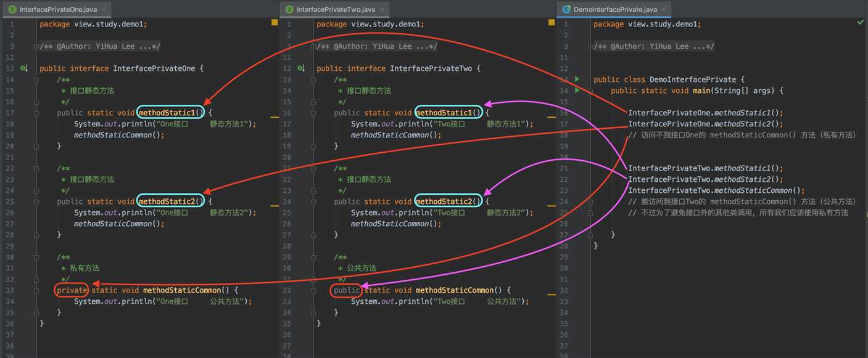Click the println line with "Two接口 公共方法"
The width and height of the screenshot is (868, 358).
440,301
